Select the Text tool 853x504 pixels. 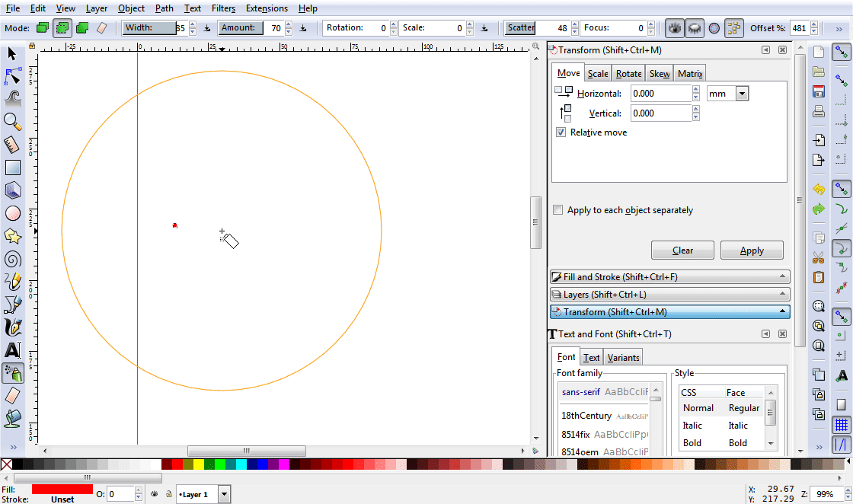point(11,350)
